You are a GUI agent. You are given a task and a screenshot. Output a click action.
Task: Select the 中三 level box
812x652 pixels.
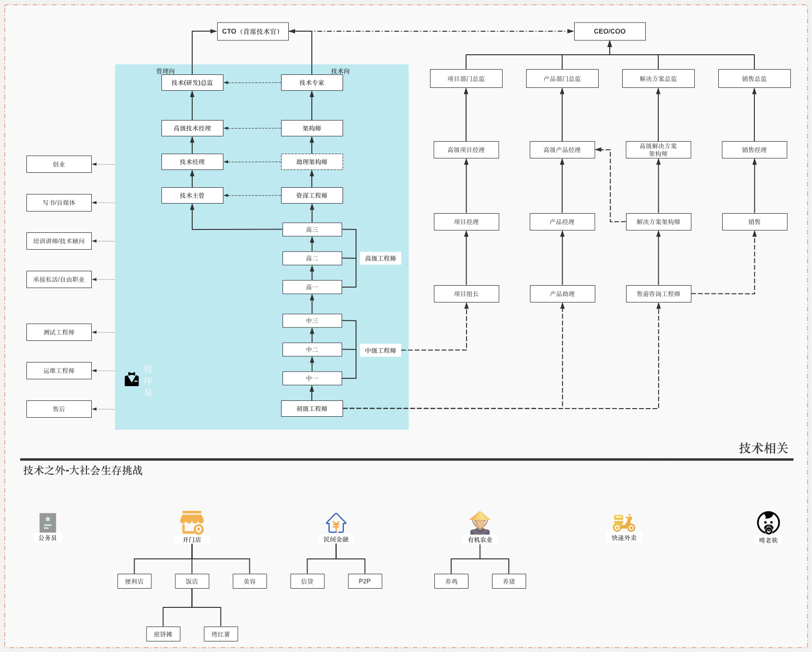coord(312,321)
